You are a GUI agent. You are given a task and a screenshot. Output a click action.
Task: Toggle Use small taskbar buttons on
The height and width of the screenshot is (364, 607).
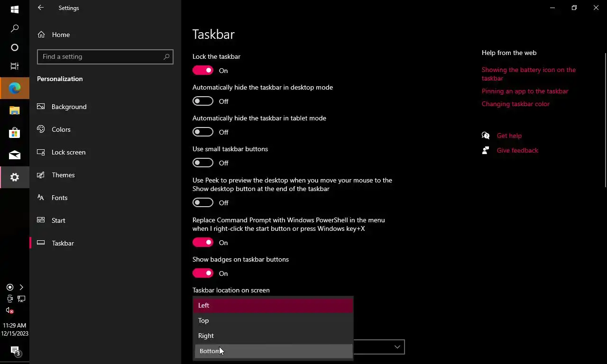203,163
